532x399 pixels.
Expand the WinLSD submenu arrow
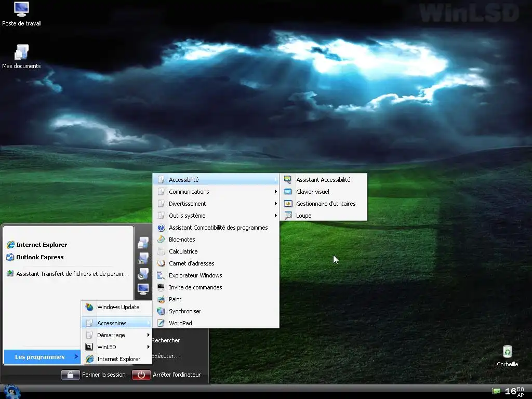coord(148,347)
